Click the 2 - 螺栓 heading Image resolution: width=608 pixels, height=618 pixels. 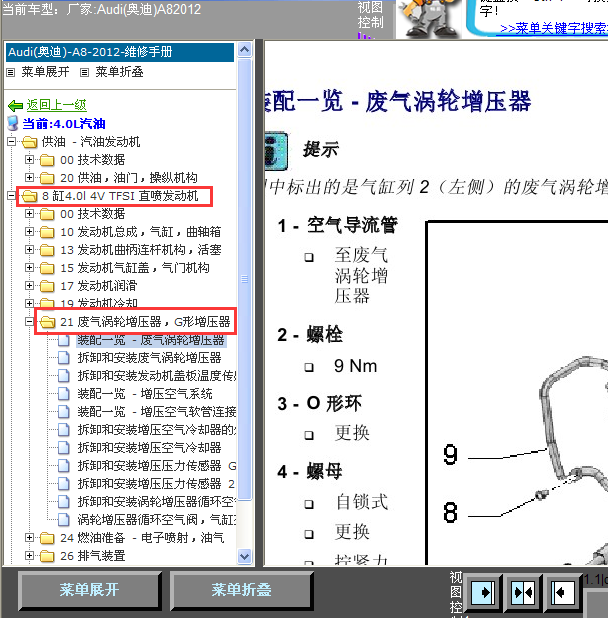pos(310,335)
